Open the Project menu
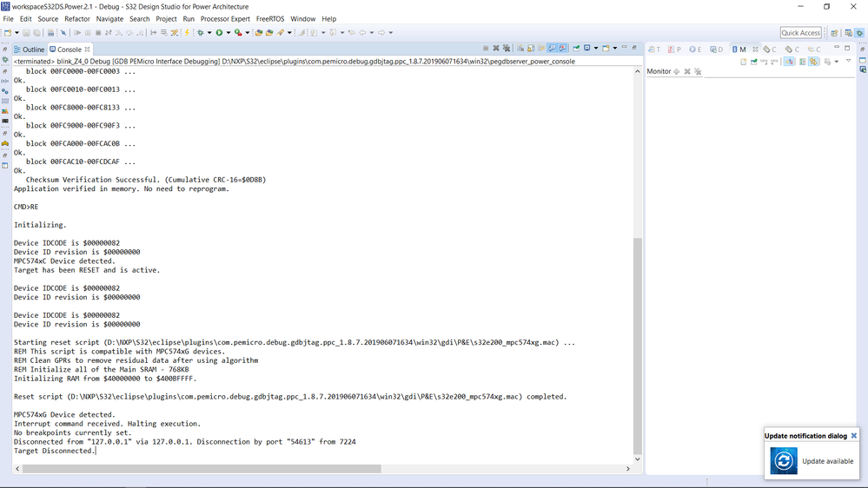The height and width of the screenshot is (488, 868). (166, 19)
